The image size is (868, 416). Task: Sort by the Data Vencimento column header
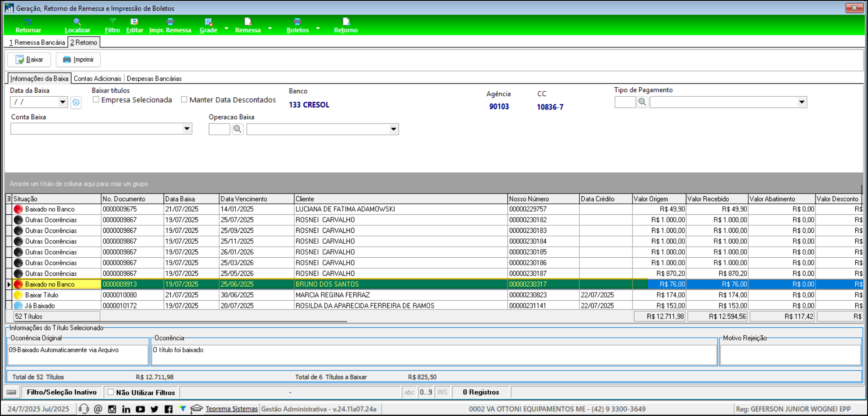256,199
